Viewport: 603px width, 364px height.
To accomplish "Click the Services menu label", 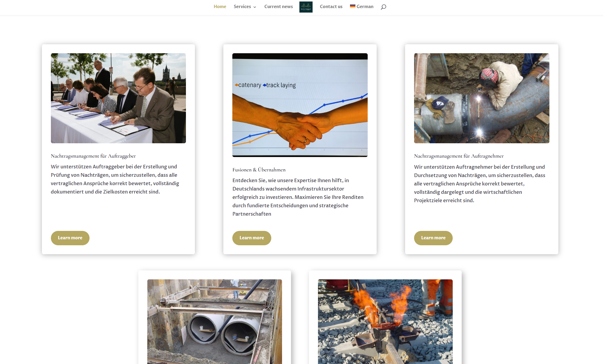I will 242,7.
